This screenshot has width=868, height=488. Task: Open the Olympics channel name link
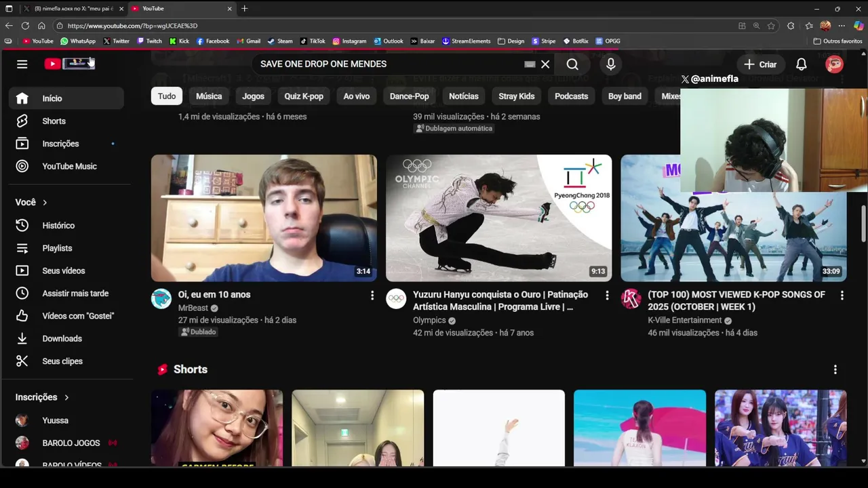click(429, 321)
